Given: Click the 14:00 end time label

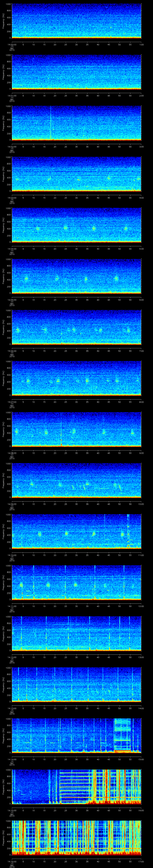Looking at the screenshot, I should 141,708.
